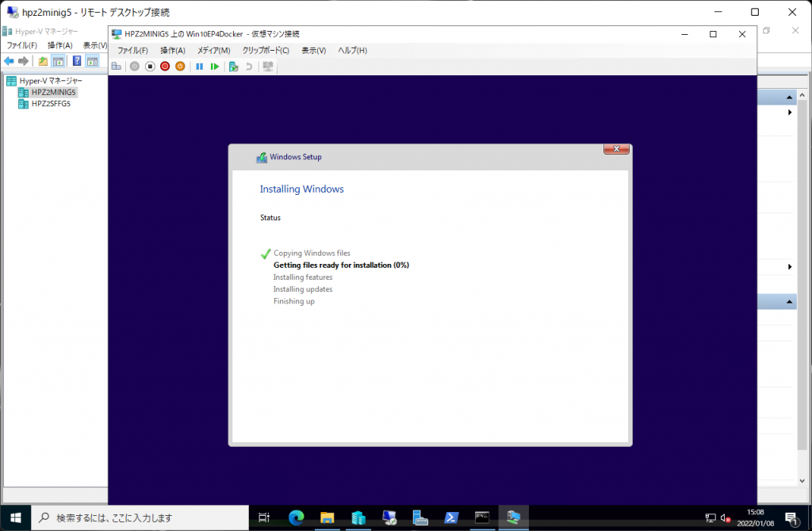The height and width of the screenshot is (531, 812).
Task: Expand the upper actions submenu arrow
Action: (790, 113)
